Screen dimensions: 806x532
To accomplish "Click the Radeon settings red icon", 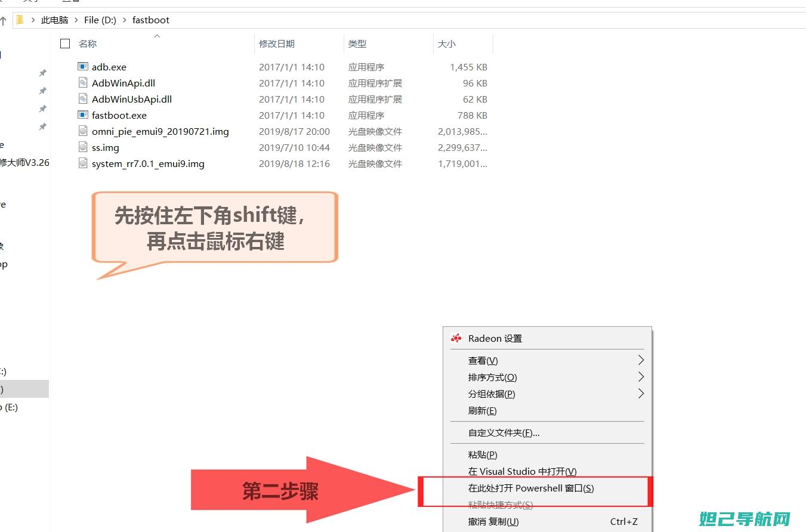I will coord(456,338).
